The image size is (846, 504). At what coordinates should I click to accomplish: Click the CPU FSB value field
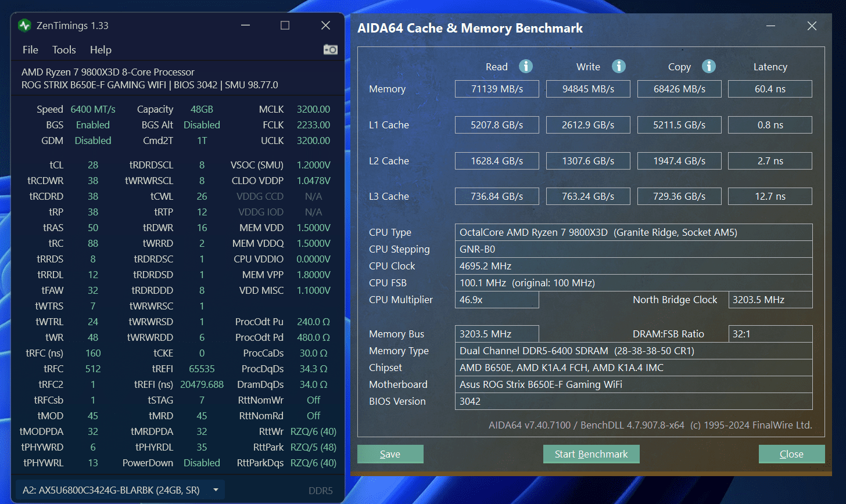pyautogui.click(x=633, y=283)
